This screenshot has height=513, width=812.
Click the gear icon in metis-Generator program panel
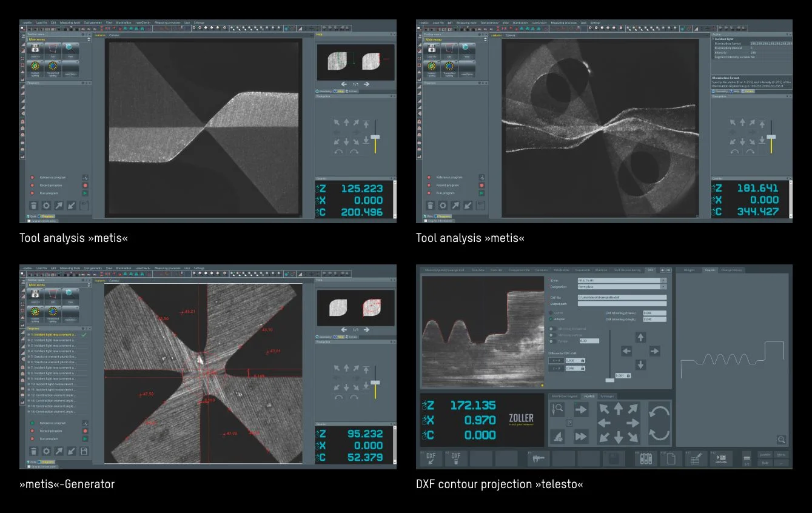(45, 451)
